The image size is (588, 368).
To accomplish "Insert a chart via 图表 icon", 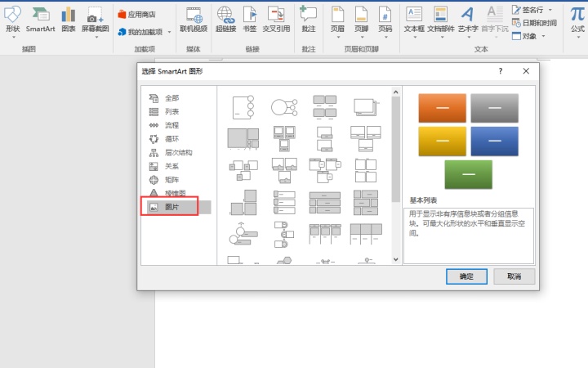I will pyautogui.click(x=69, y=20).
